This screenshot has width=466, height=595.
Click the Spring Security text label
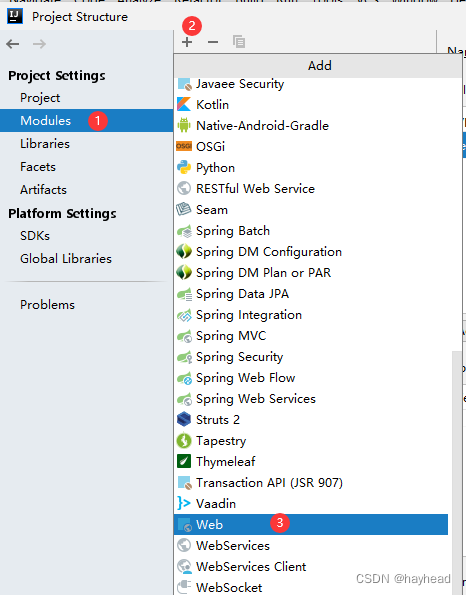[x=239, y=357]
